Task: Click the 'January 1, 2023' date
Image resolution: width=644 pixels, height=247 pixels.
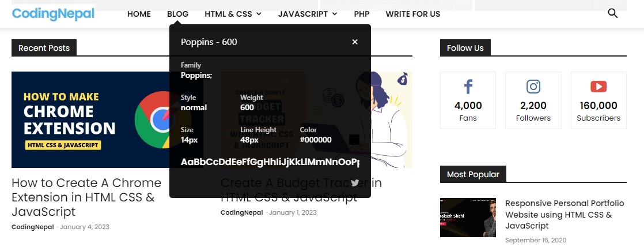Action: [293, 212]
